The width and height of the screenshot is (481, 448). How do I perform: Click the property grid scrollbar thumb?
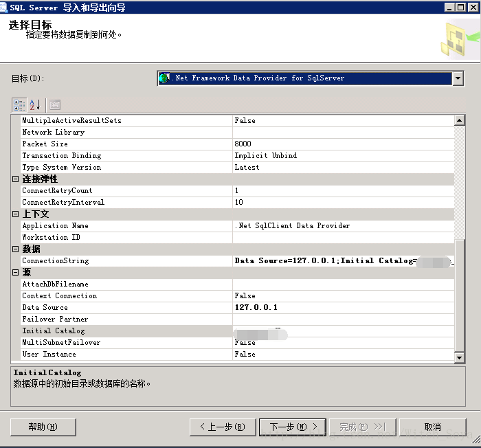pos(460,295)
